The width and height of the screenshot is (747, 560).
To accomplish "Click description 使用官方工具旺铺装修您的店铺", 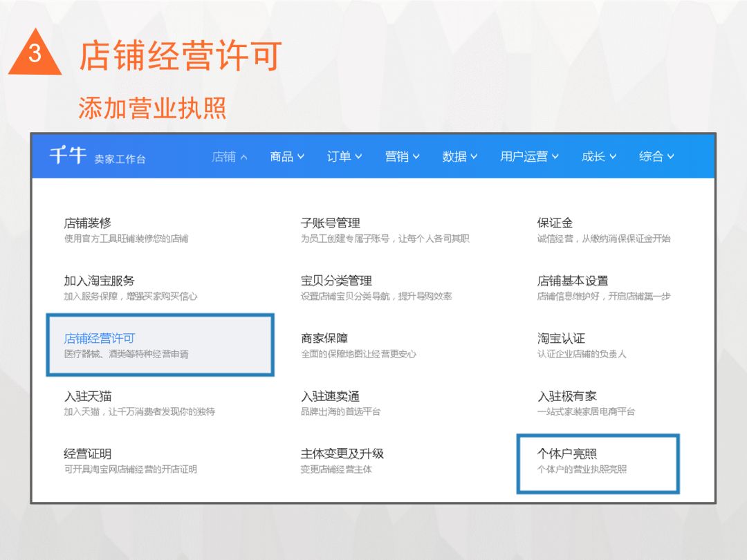I will (x=127, y=239).
